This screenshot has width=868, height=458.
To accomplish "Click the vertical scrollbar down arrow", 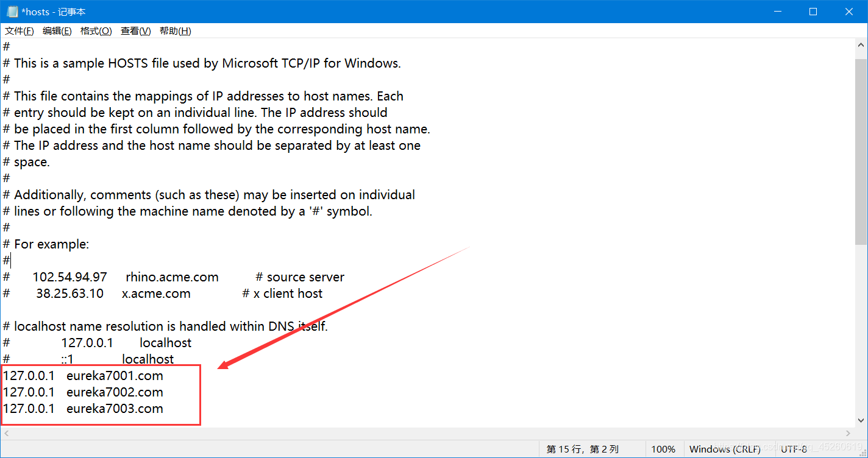I will [861, 420].
